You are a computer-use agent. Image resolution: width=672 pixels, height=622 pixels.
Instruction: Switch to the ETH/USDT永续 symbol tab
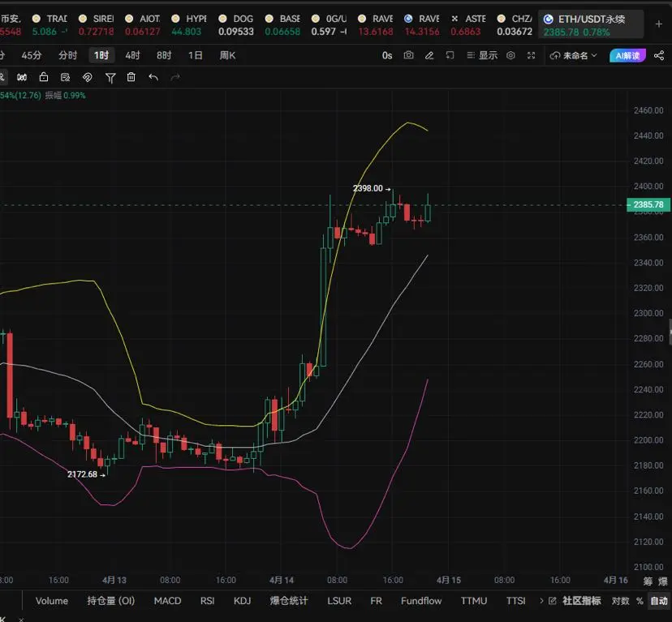pos(591,25)
